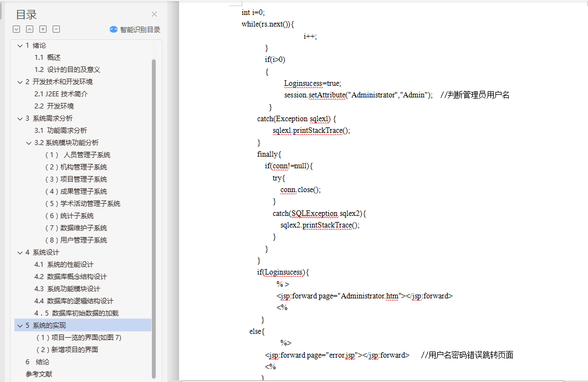
Task: Click the blue 智能识别目录 cloud icon
Action: [114, 29]
